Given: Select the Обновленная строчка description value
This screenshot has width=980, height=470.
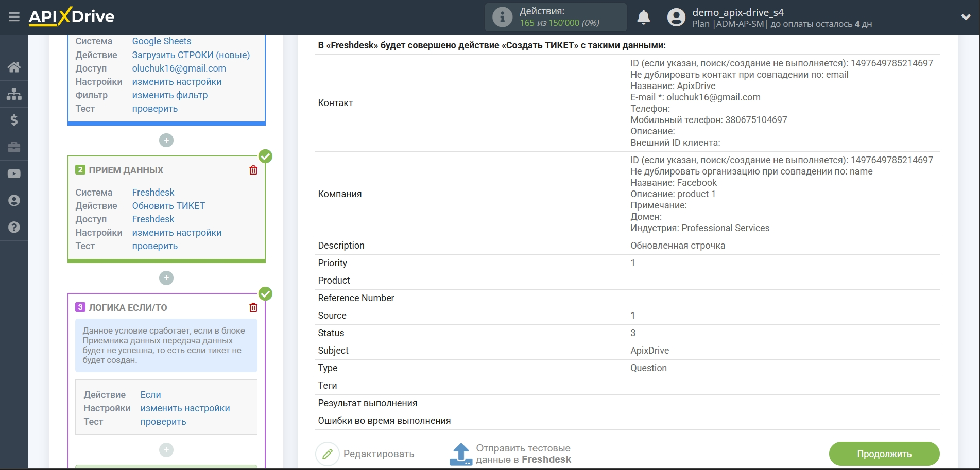Looking at the screenshot, I should (678, 246).
